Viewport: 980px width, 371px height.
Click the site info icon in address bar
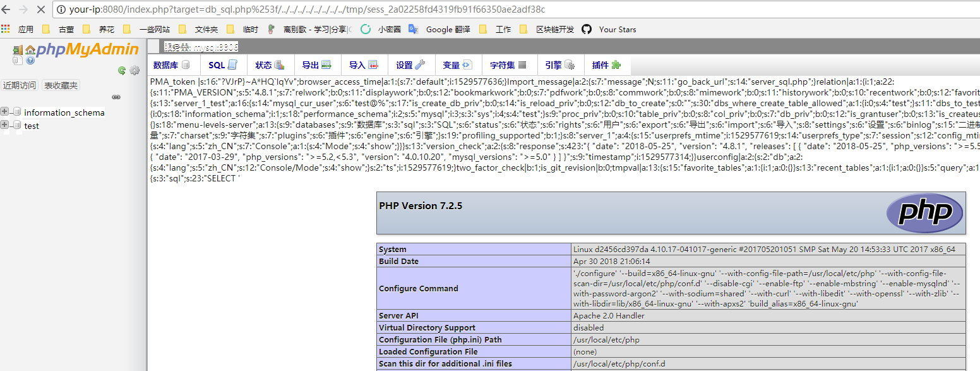coord(61,9)
